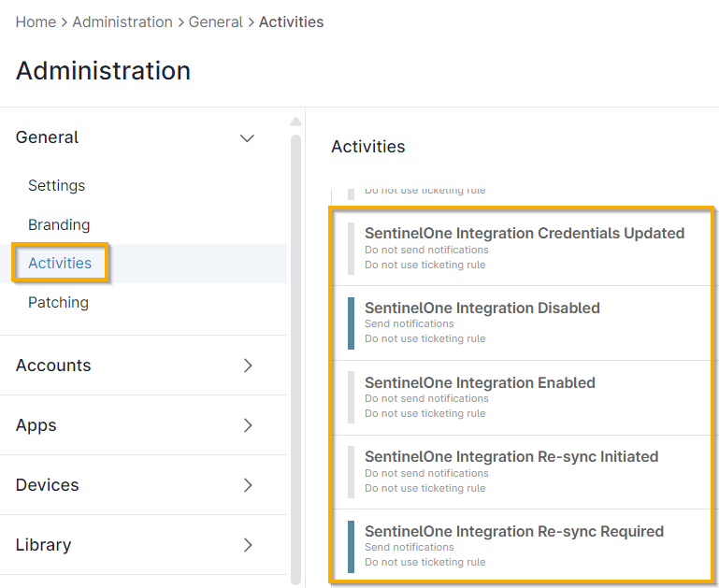This screenshot has height=588, width=719.
Task: Click General breadcrumb link
Action: (215, 22)
